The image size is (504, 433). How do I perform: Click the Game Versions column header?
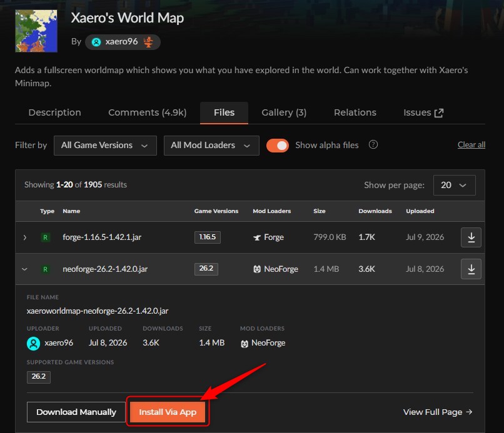[x=216, y=211]
